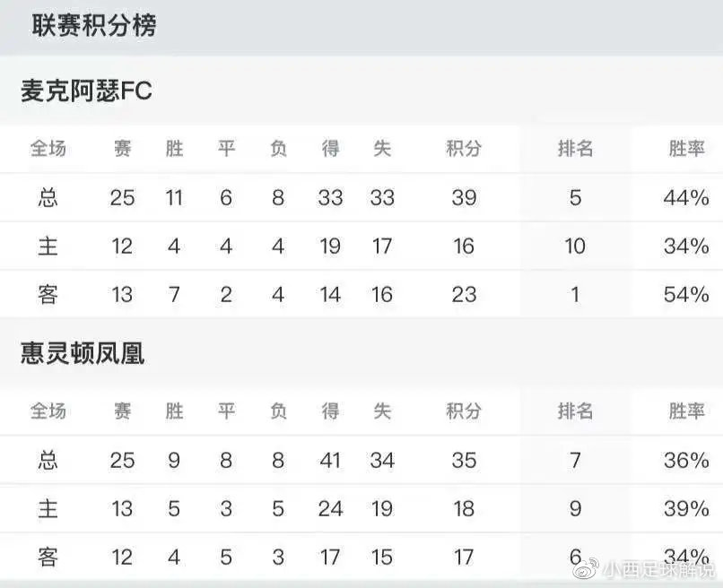
Task: Click the 小西足球解说 watermark text
Action: pos(658,568)
